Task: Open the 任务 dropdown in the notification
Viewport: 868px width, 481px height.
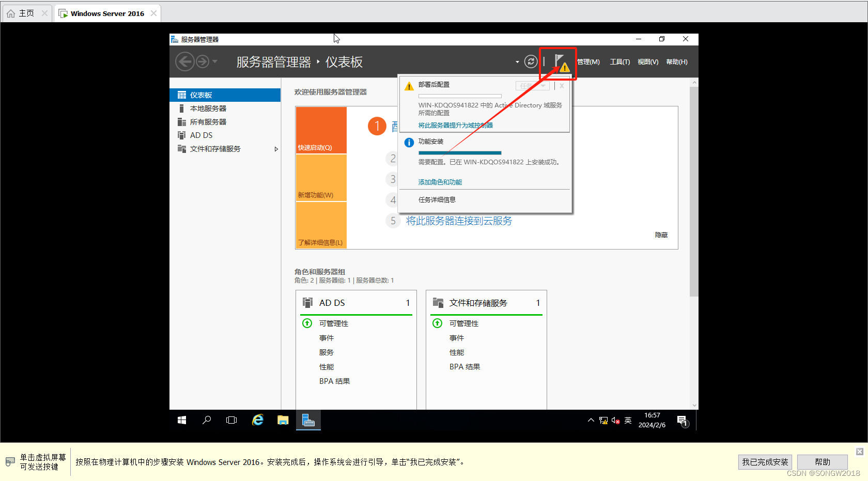Action: 532,86
